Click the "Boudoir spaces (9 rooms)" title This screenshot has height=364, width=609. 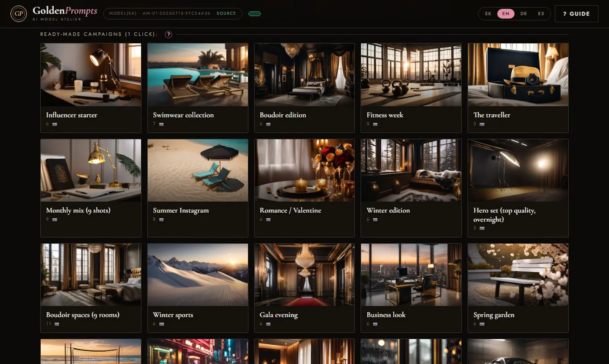click(x=83, y=315)
